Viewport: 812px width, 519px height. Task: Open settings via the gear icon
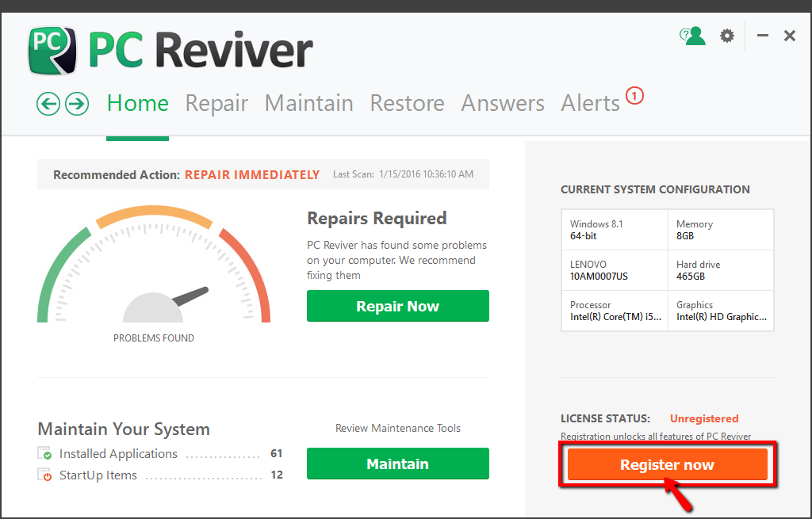(727, 36)
